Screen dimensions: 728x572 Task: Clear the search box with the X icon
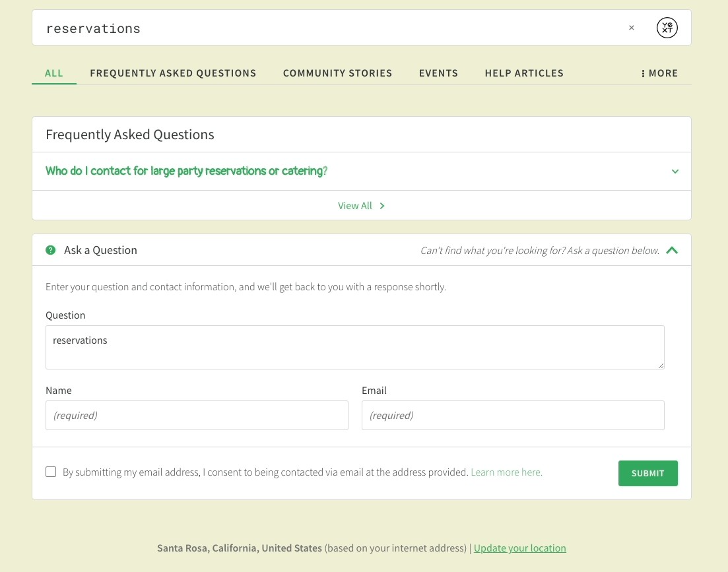pos(632,28)
